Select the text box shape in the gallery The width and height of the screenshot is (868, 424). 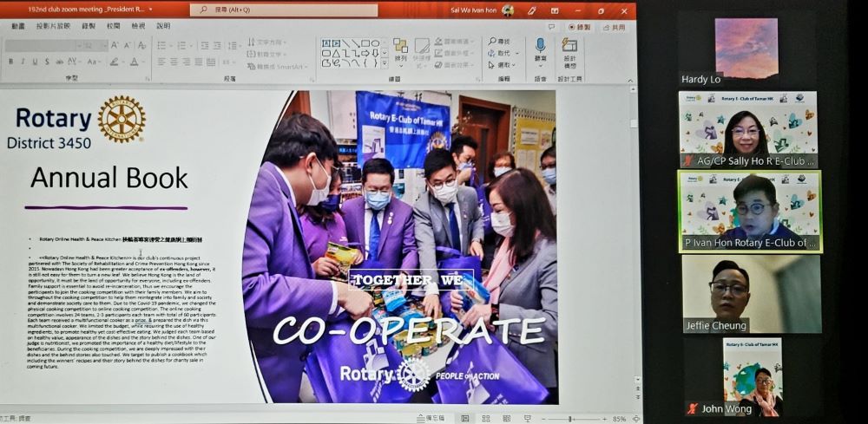pyautogui.click(x=326, y=43)
